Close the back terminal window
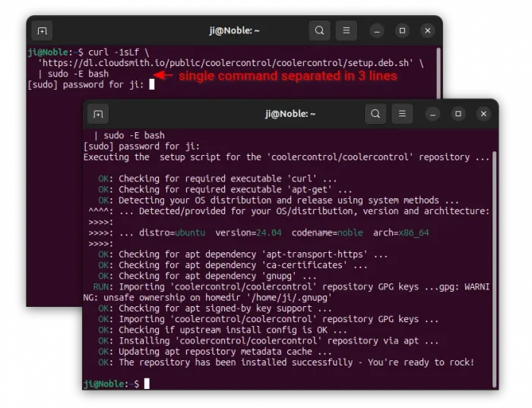532x408 pixels. coord(427,31)
